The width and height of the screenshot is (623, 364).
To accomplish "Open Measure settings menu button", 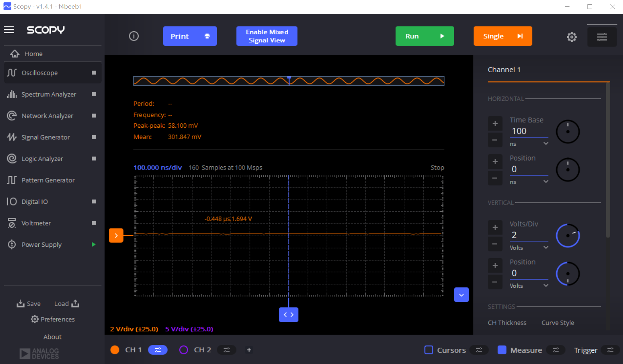I will pyautogui.click(x=556, y=350).
